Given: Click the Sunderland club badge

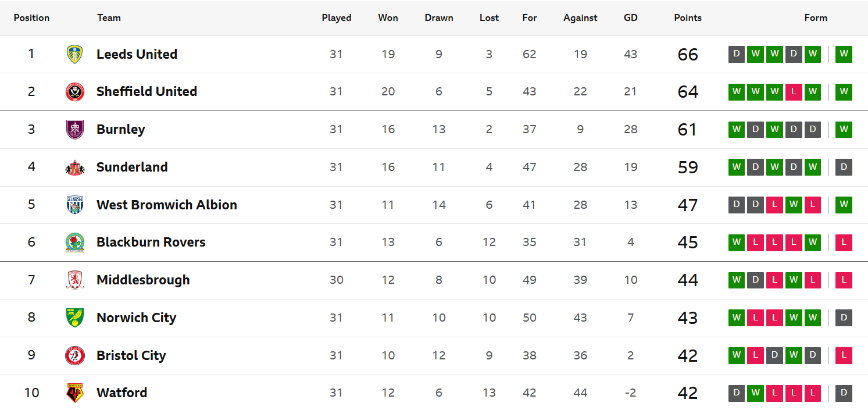Looking at the screenshot, I should pyautogui.click(x=74, y=167).
